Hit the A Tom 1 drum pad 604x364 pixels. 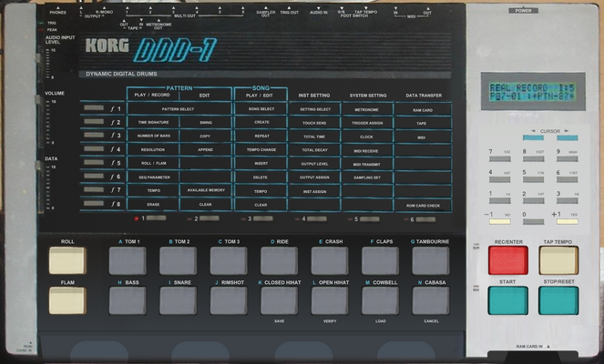(128, 261)
